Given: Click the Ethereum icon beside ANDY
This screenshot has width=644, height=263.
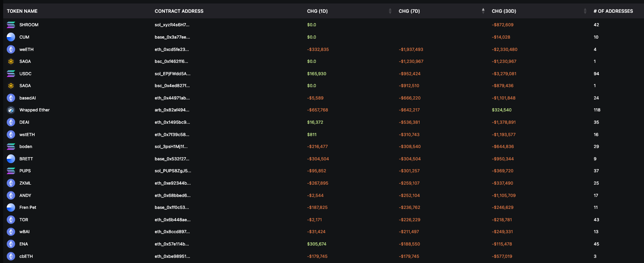Looking at the screenshot, I should (11, 195).
